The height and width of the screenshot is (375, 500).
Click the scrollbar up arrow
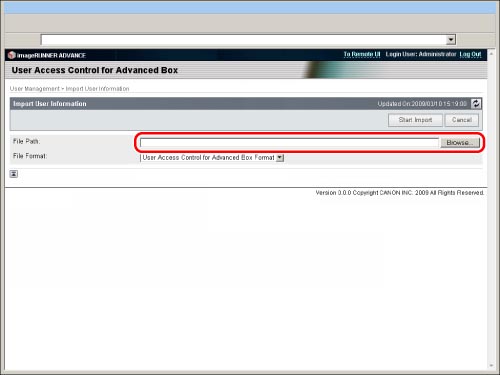point(491,54)
